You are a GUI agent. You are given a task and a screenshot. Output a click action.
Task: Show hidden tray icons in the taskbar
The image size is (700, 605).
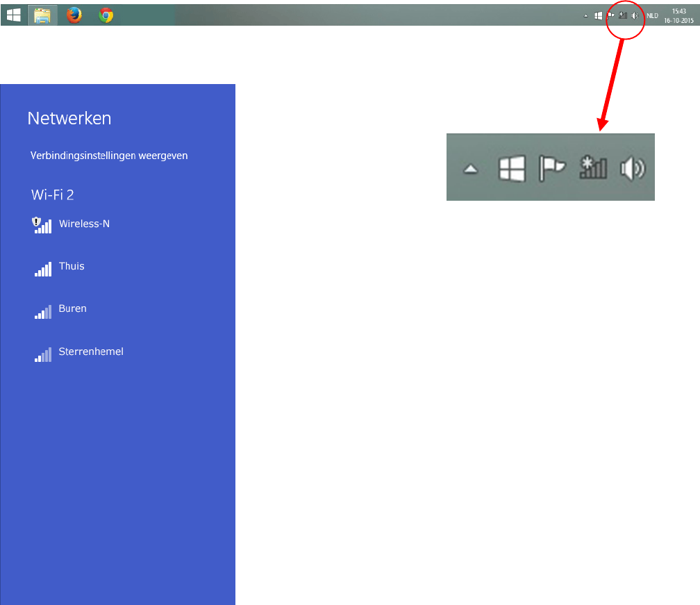[x=585, y=16]
